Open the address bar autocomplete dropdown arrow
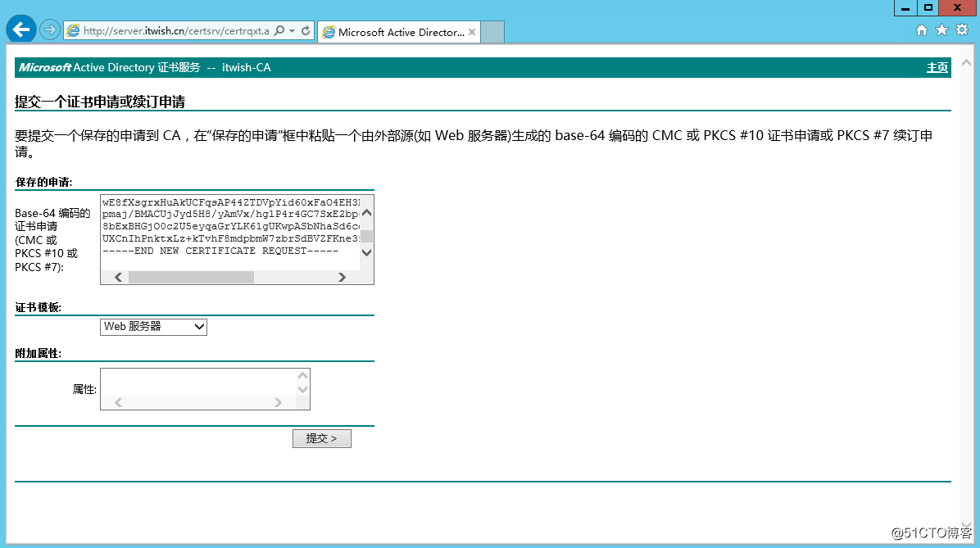Image resolution: width=980 pixels, height=548 pixels. (x=292, y=30)
